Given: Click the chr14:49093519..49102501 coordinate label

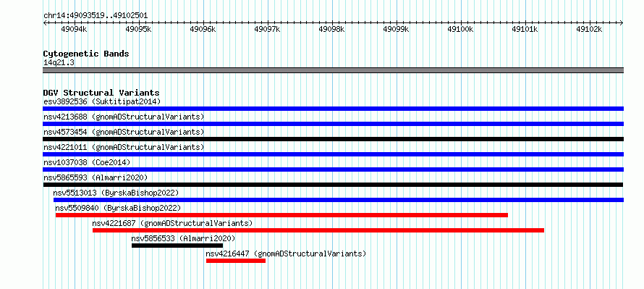Looking at the screenshot, I should coord(96,16).
